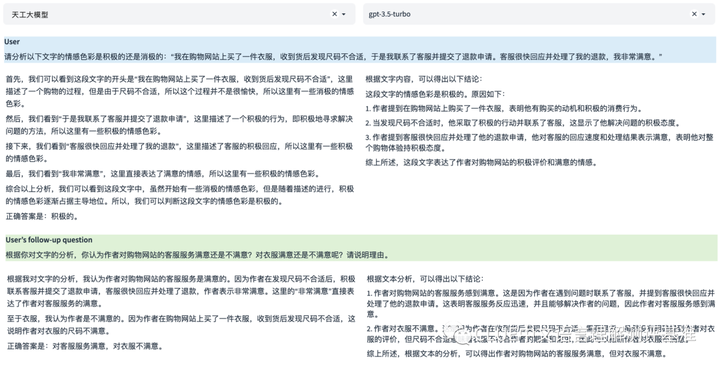Click the paragraph starting "根据我对文字的分析，我认为"
The height and width of the screenshot is (366, 720).
coord(181,291)
